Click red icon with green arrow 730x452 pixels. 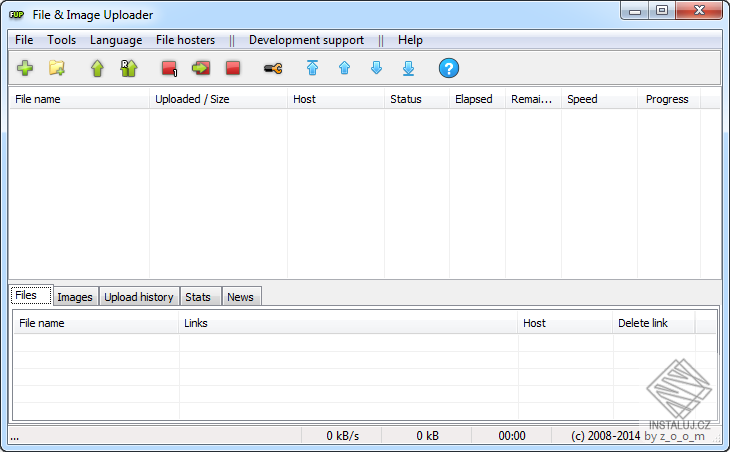pos(201,68)
